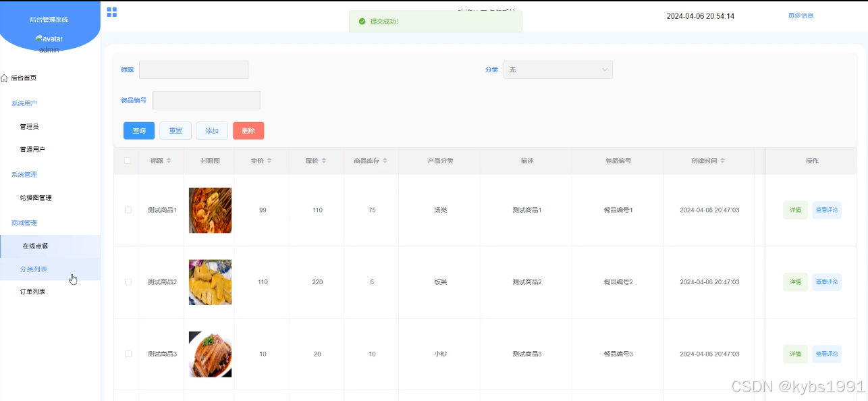
Task: Click the 汤类 category cell
Action: (440, 210)
